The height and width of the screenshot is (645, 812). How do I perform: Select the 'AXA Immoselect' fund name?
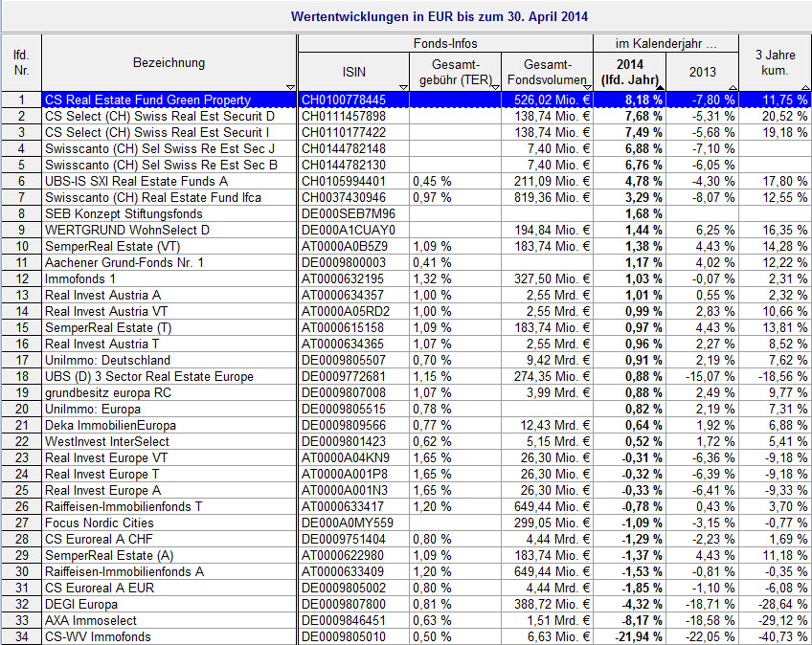[x=90, y=620]
